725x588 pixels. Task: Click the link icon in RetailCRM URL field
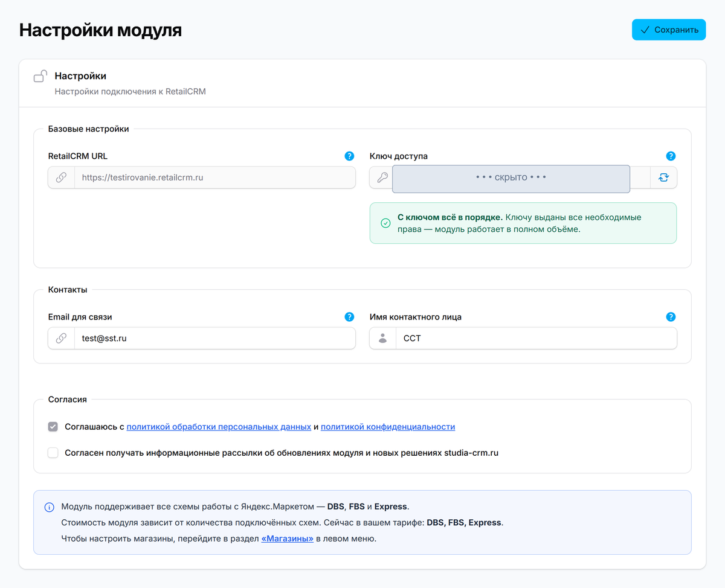[x=61, y=177]
